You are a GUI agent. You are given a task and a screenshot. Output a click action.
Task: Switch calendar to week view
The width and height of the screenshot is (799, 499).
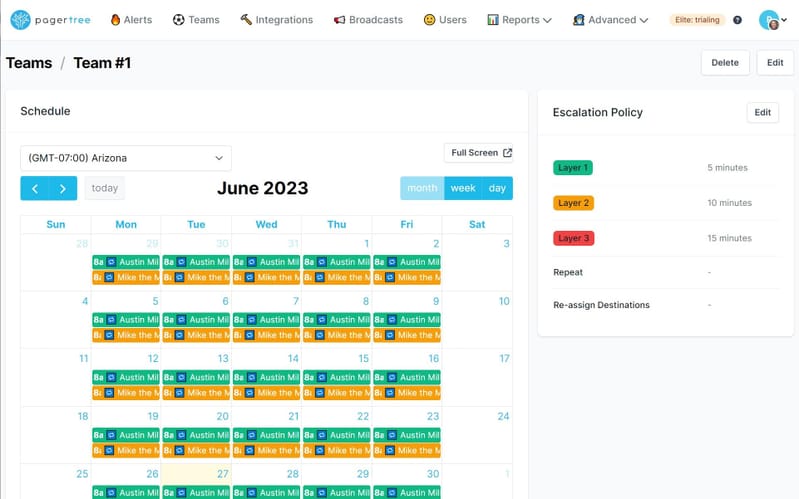pos(463,188)
